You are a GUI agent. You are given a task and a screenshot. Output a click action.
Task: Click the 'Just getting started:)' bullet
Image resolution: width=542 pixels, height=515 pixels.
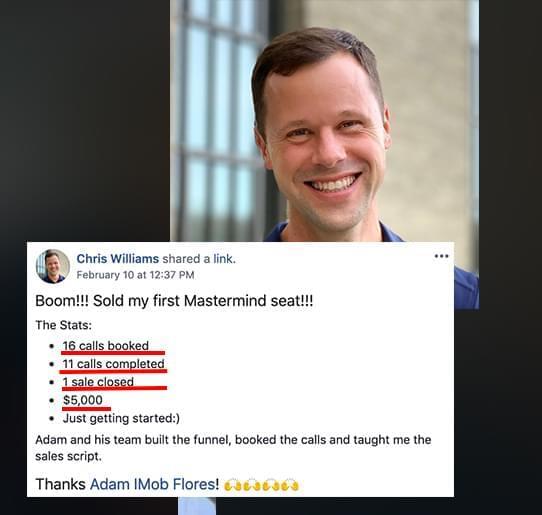click(x=121, y=418)
